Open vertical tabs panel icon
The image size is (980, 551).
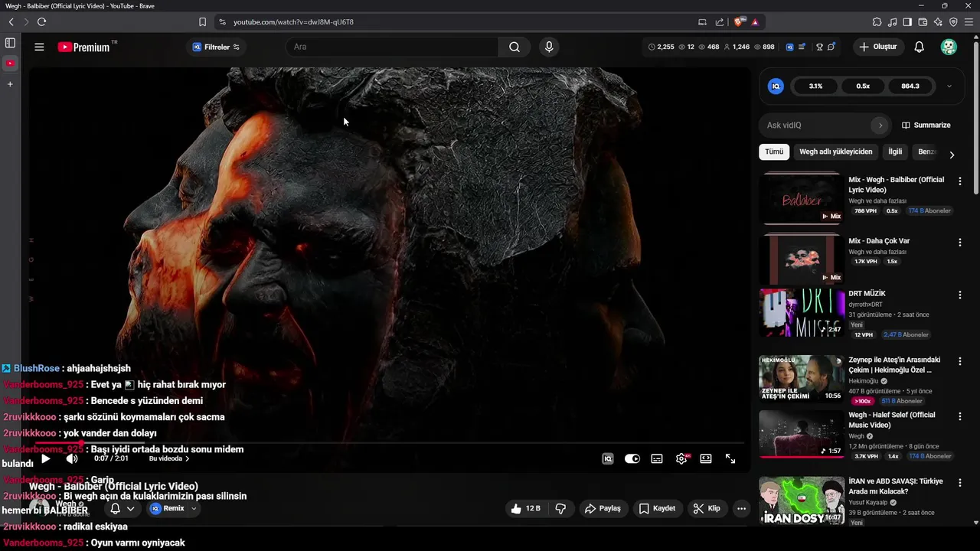10,43
